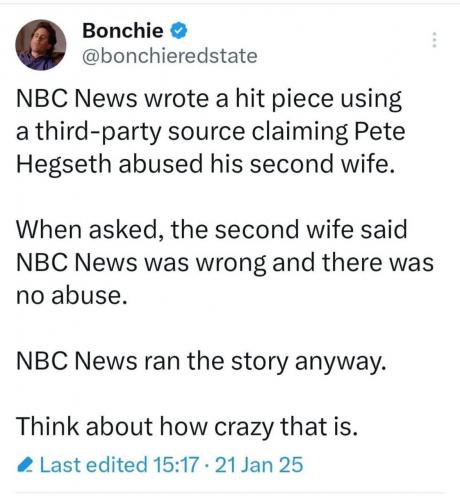Viewport: 460px width, 500px height.
Task: Click the word 'Hegseth' in the tweet
Action: [64, 164]
